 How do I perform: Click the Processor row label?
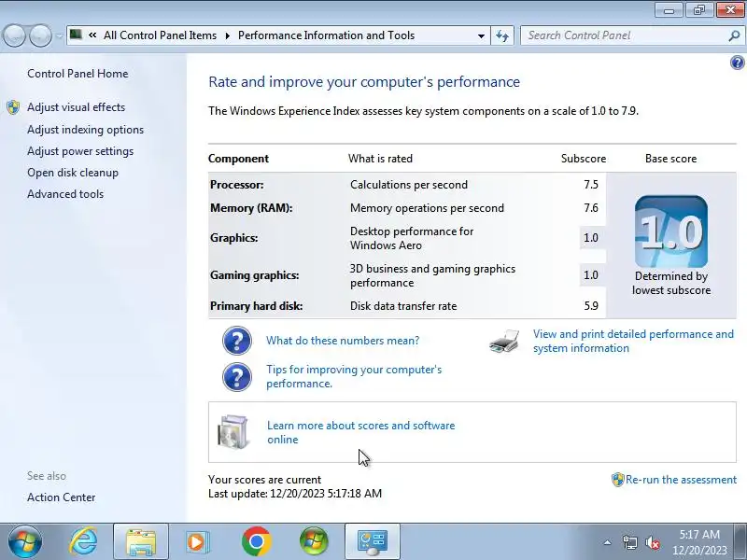point(237,185)
